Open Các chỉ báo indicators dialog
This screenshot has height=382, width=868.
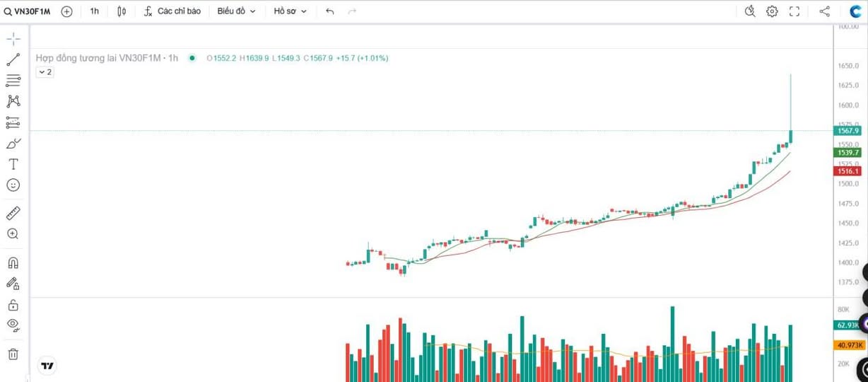pos(172,11)
